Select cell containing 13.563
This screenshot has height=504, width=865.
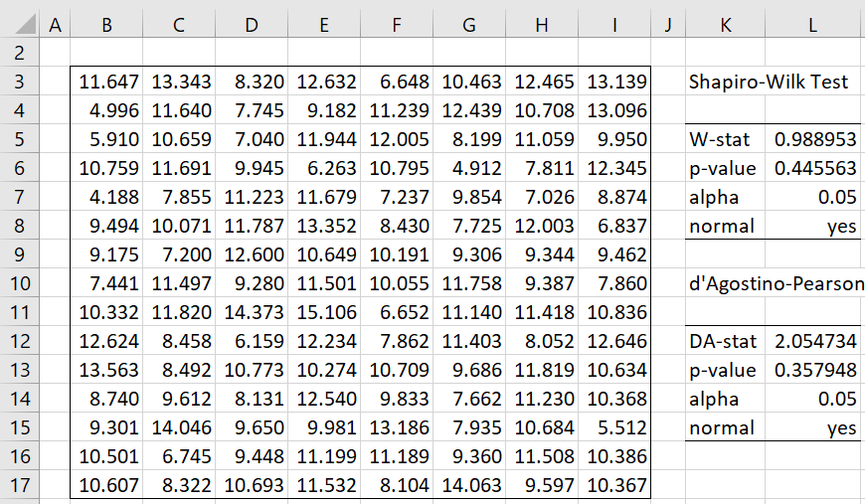106,370
